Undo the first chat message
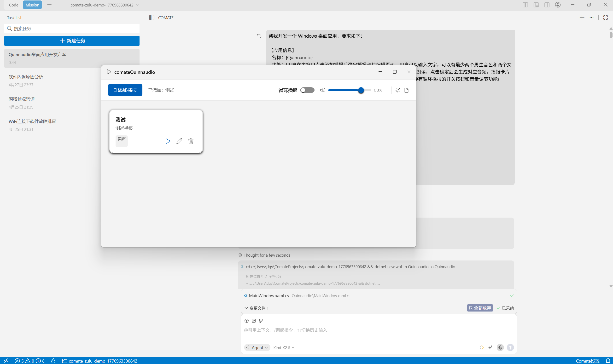Viewport: 613px width, 364px height. (x=259, y=36)
